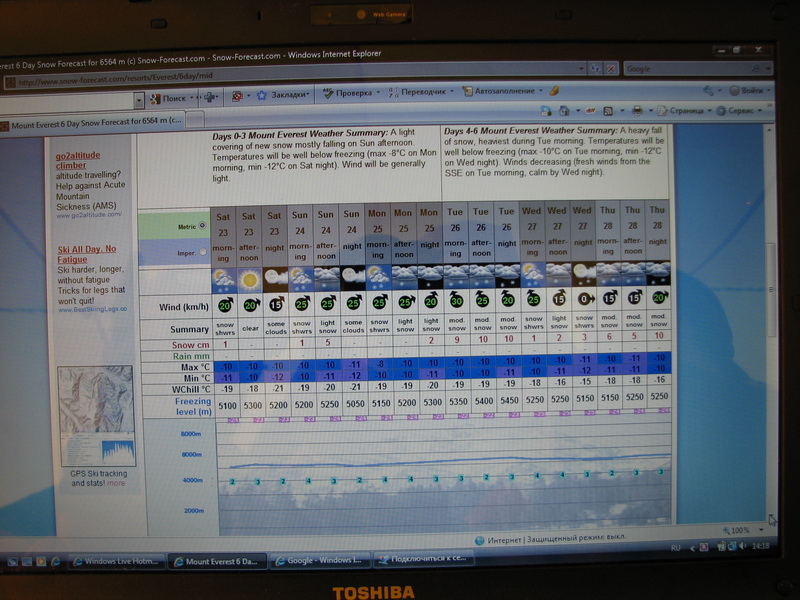Click the Войти sign-in button

[x=748, y=91]
